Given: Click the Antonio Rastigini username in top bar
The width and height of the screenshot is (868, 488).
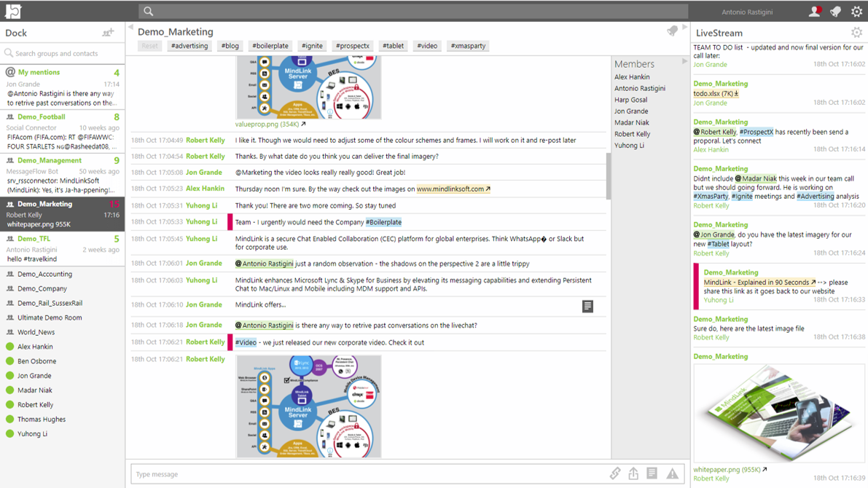Looking at the screenshot, I should (x=747, y=12).
